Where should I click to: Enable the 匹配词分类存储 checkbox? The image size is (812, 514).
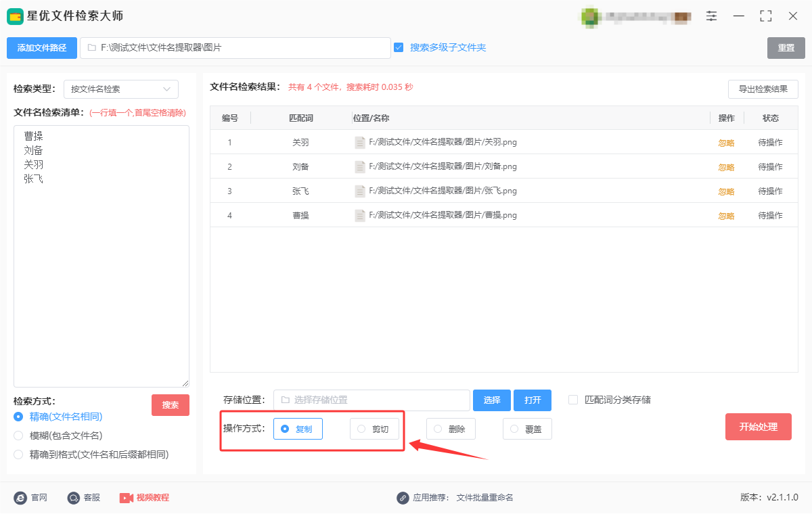click(x=573, y=400)
